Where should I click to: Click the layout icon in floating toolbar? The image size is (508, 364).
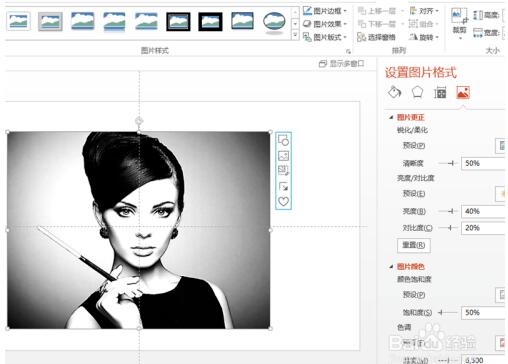[x=283, y=170]
